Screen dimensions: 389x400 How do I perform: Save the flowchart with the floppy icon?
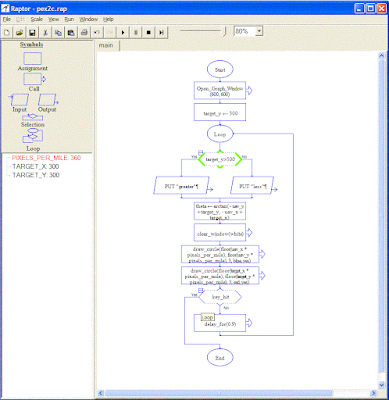coord(32,32)
